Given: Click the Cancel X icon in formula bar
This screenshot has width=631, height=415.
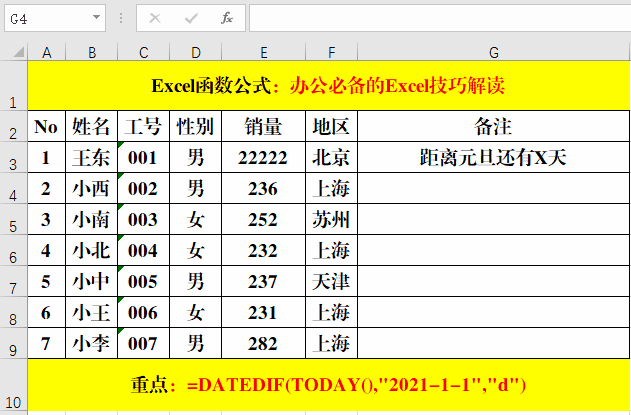Looking at the screenshot, I should pyautogui.click(x=155, y=18).
